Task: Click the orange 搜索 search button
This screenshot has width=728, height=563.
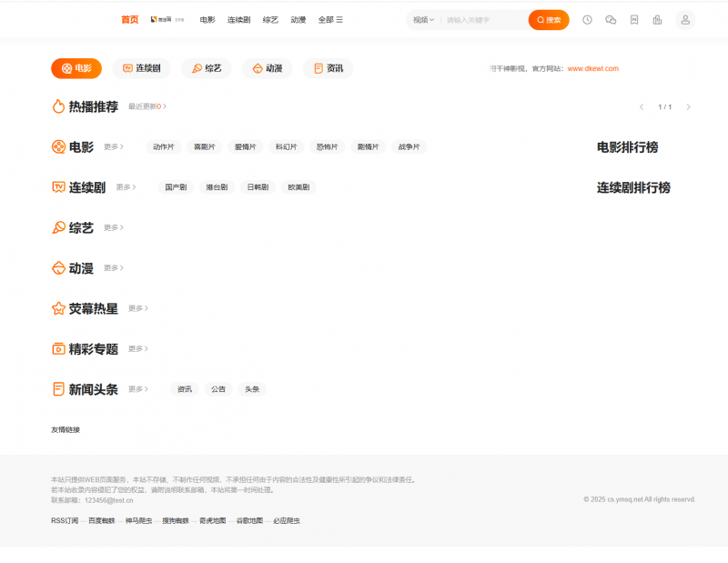Action: [x=549, y=19]
